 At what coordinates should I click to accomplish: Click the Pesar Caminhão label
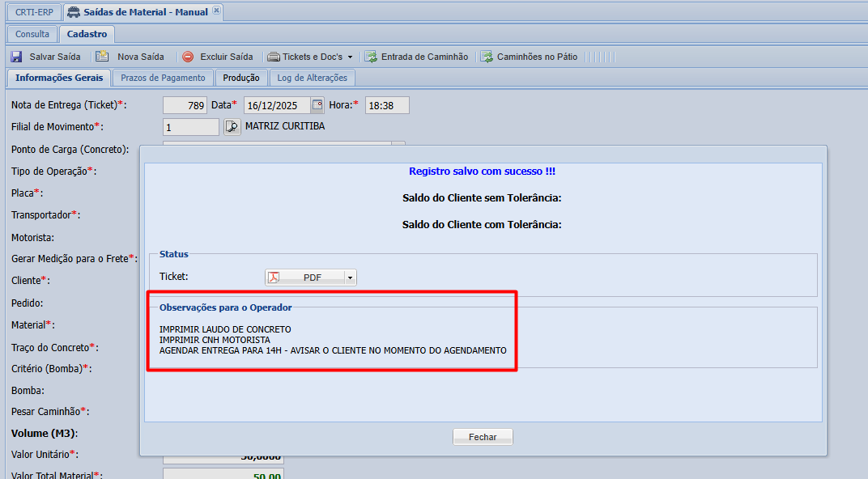point(50,412)
